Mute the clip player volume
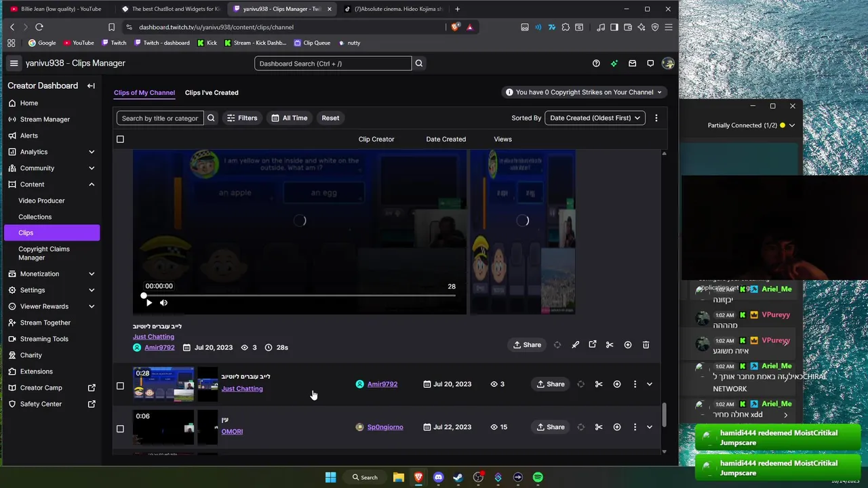The width and height of the screenshot is (868, 488). pos(163,303)
